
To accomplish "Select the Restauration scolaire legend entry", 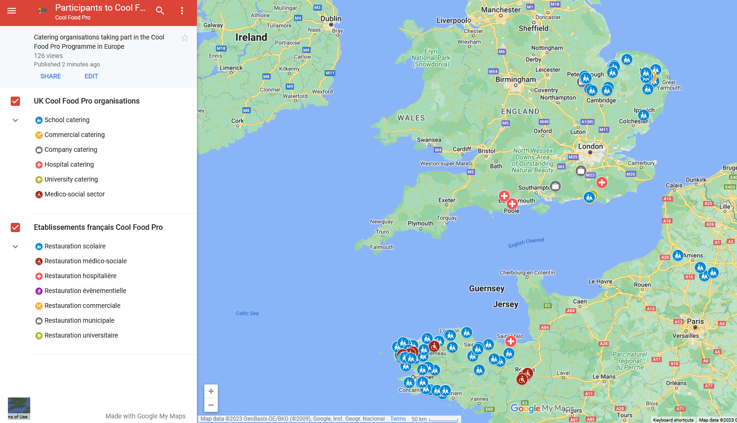I will pyautogui.click(x=71, y=246).
